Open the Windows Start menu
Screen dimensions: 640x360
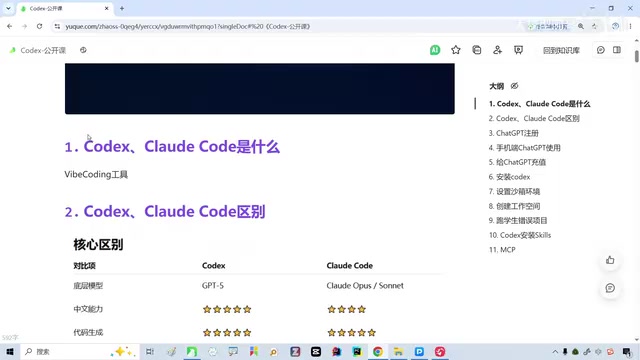(10, 351)
